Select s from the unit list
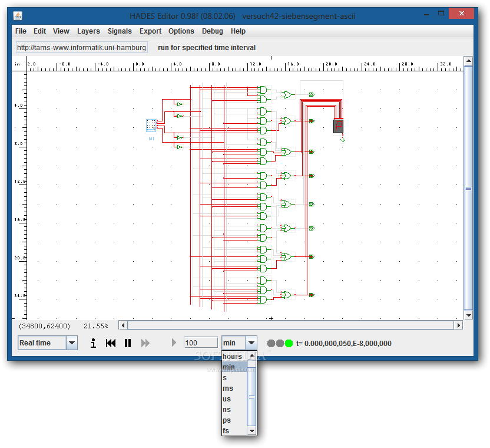 coord(234,378)
